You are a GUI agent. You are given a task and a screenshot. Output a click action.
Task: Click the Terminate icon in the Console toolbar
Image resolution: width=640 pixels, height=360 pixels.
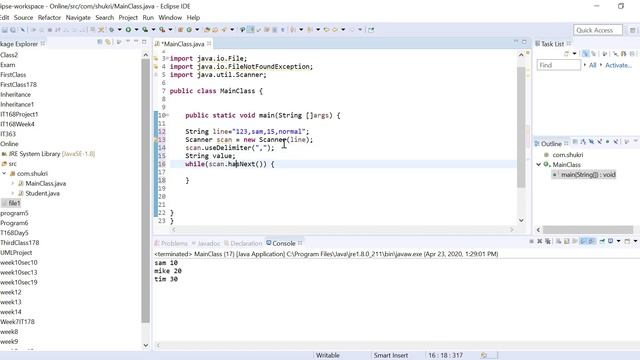point(531,241)
